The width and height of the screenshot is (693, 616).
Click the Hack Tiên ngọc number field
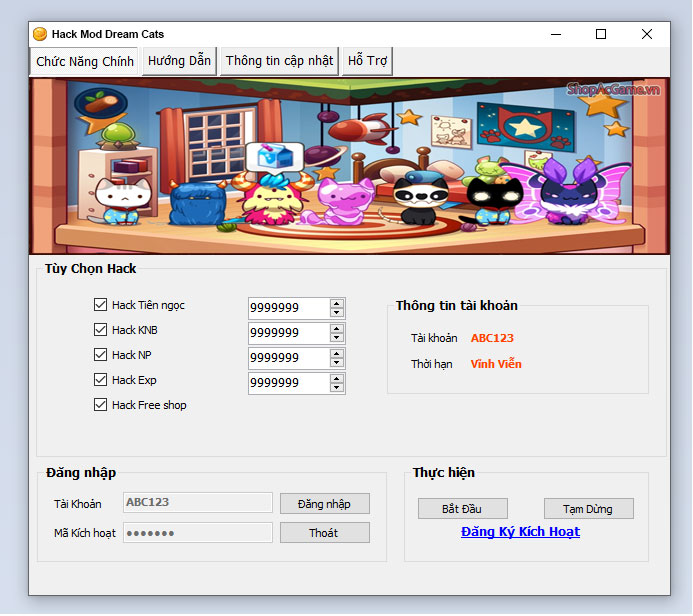click(x=289, y=308)
